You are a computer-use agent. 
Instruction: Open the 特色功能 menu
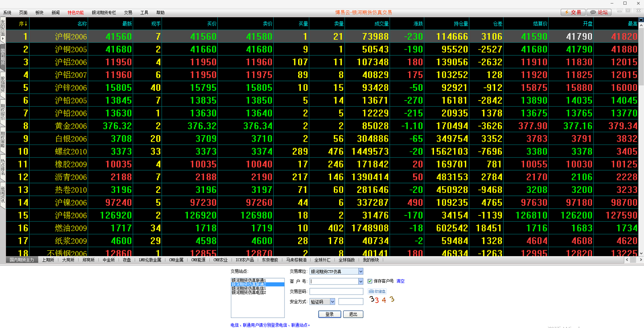[x=76, y=13]
